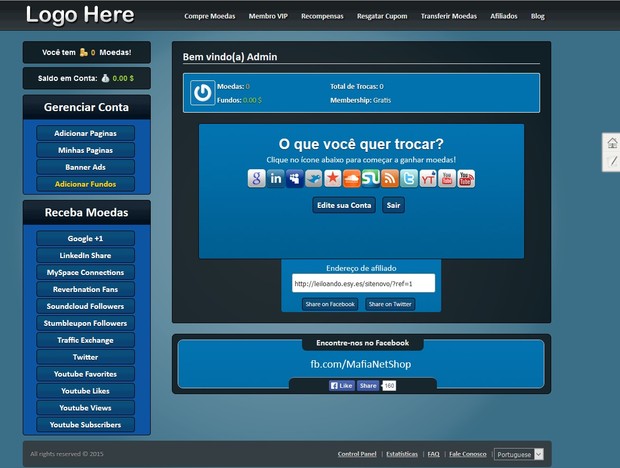Click the pencil icon on right edge

tap(612, 161)
